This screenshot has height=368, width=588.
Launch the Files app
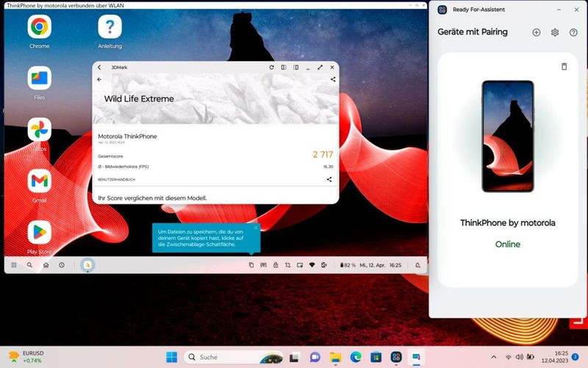[40, 78]
